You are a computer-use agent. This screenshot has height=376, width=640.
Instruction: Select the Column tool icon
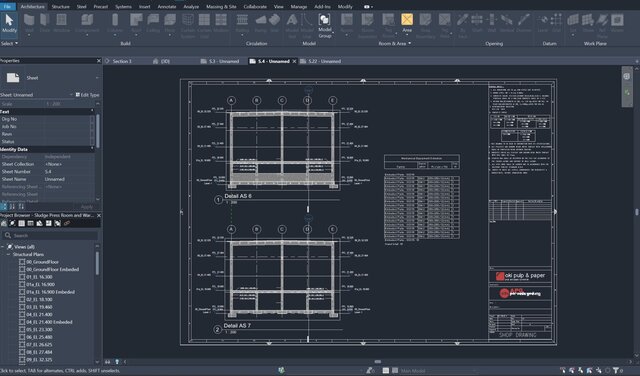115,23
